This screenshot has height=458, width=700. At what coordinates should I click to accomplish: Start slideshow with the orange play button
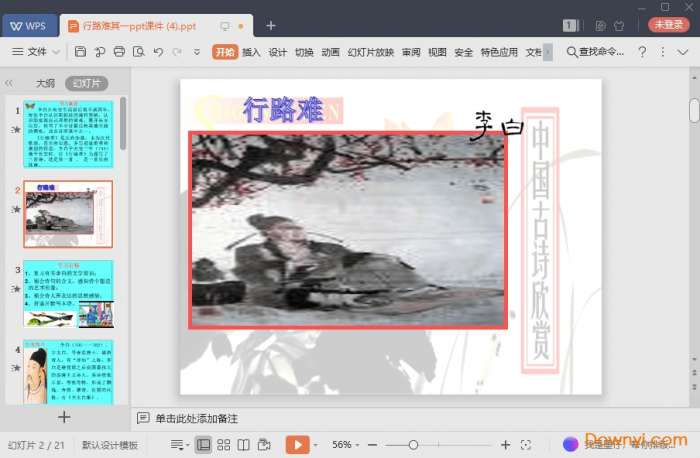point(297,444)
